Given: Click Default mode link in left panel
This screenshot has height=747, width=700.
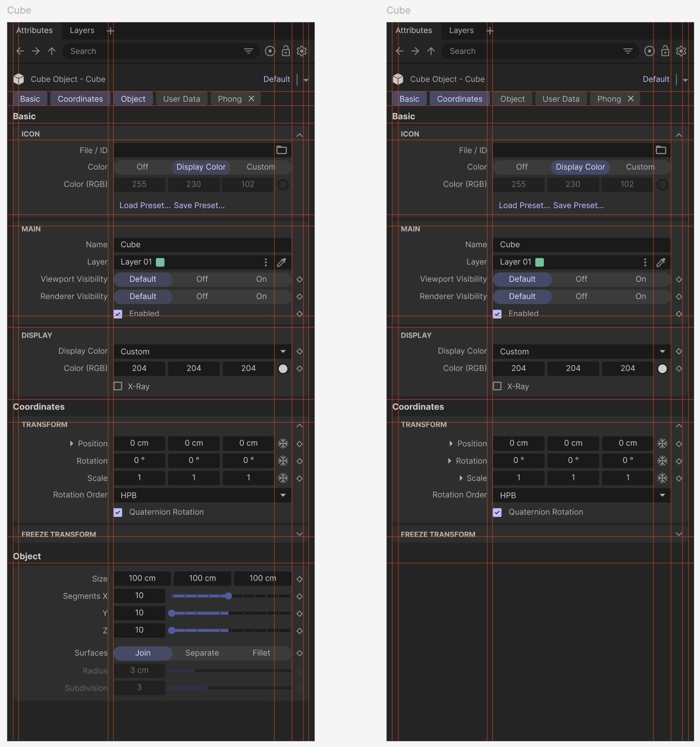Looking at the screenshot, I should pos(277,79).
